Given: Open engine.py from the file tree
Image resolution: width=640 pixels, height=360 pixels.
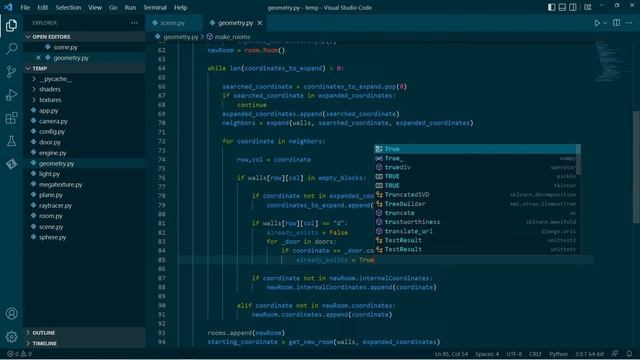Looking at the screenshot, I should coord(84,153).
